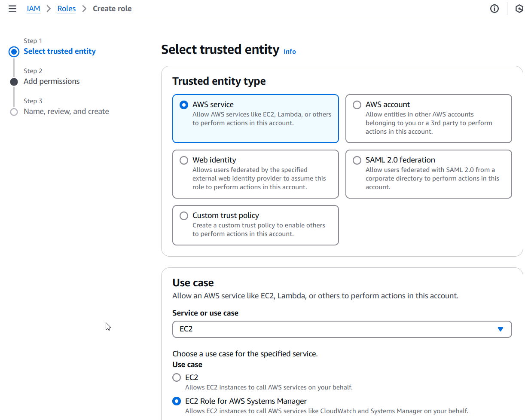Click the Step 1 selected circle indicator
Viewport: 525px width, 420px height.
[x=14, y=52]
